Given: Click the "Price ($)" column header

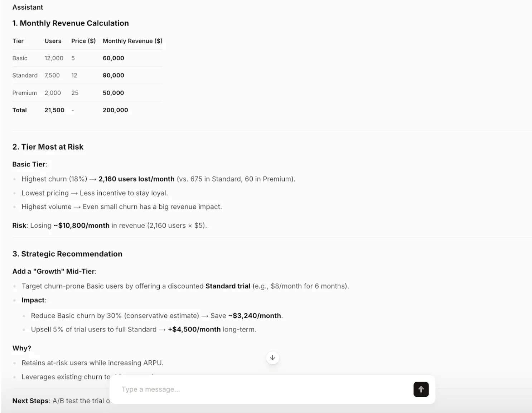Looking at the screenshot, I should 83,41.
